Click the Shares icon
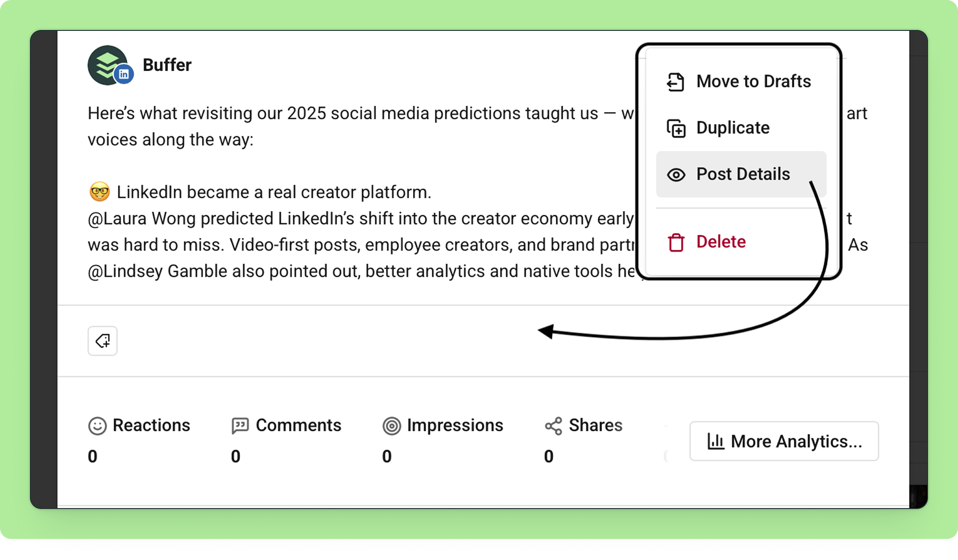Image resolution: width=958 pixels, height=560 pixels. coord(553,426)
